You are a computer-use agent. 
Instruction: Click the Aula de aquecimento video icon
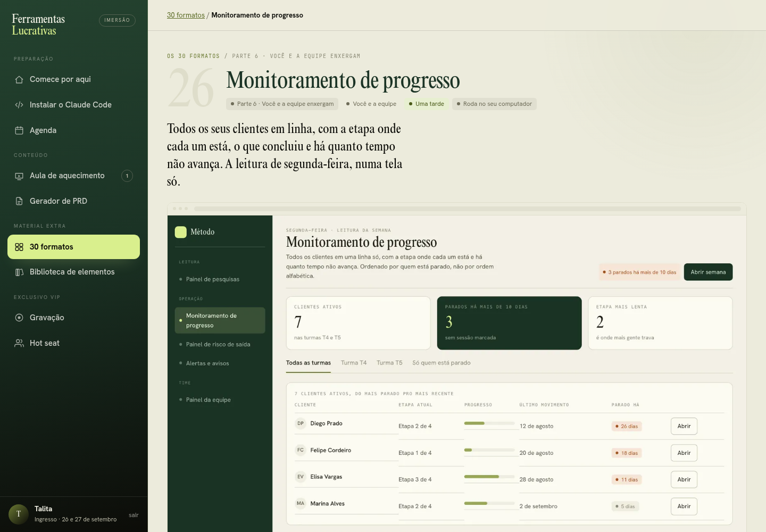[x=19, y=176]
